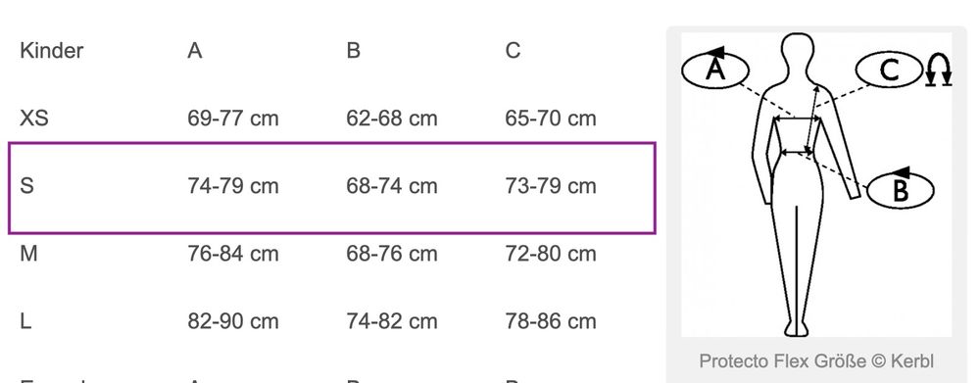The width and height of the screenshot is (980, 383).
Task: Click the body silhouette size diagram
Action: pos(816,185)
